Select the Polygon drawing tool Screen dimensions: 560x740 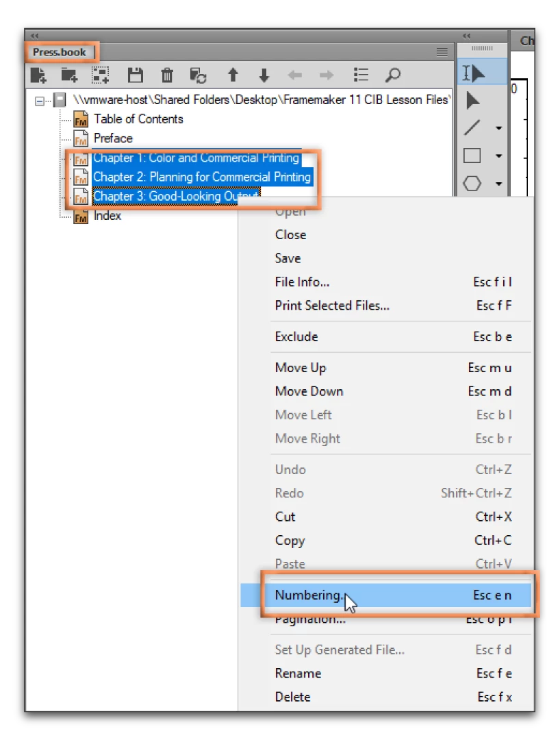[x=472, y=183]
